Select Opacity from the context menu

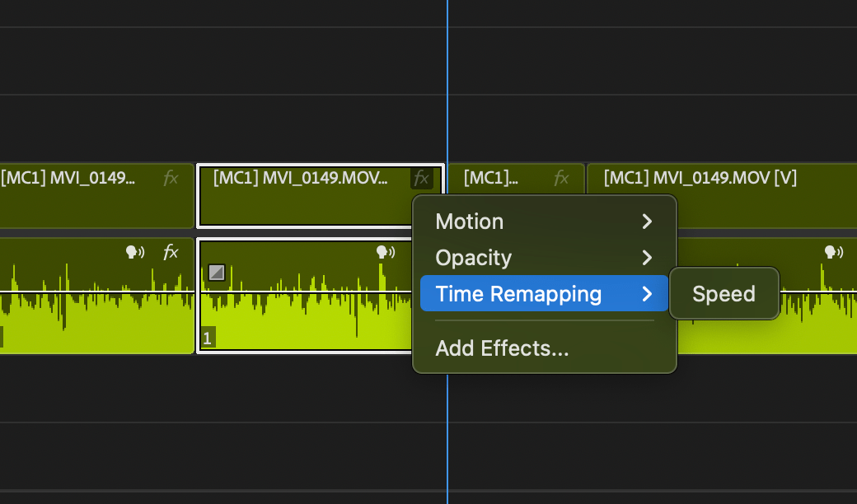coord(474,258)
